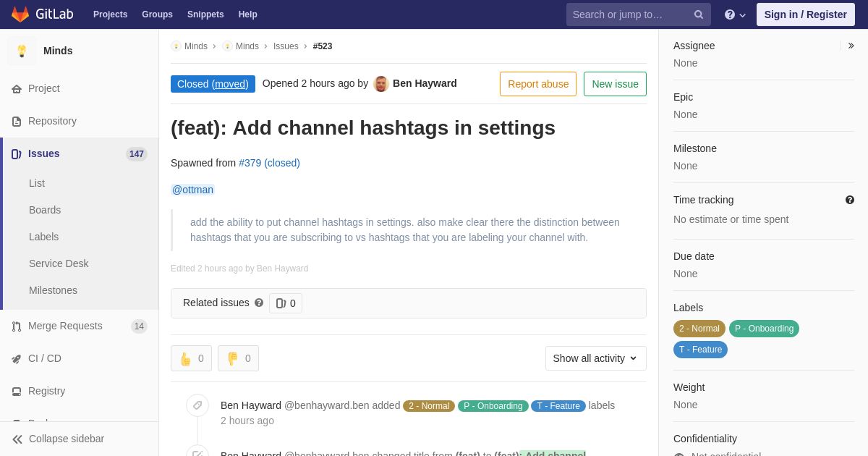The image size is (868, 456).
Task: Click Ben Hayward's avatar in header
Action: pos(381,84)
